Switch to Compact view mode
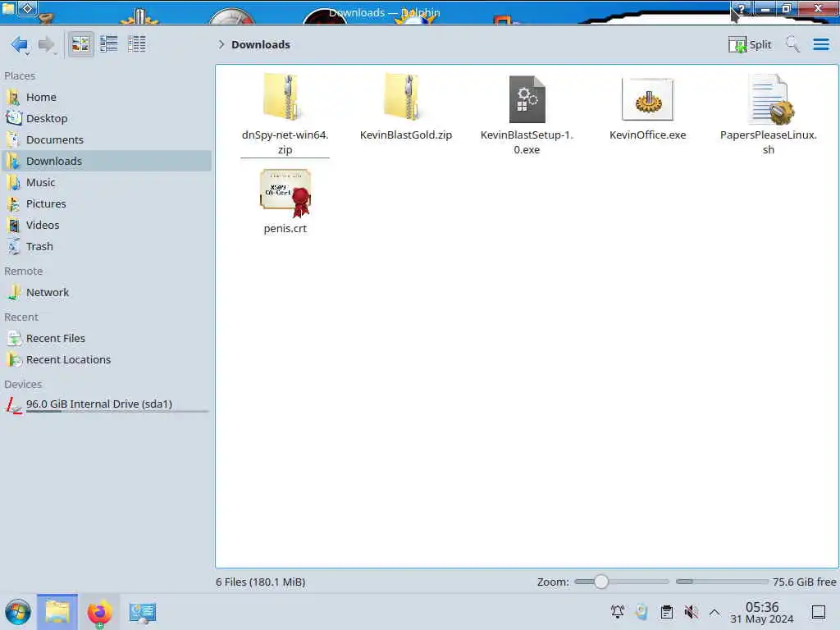Image resolution: width=840 pixels, height=630 pixels. click(x=109, y=44)
